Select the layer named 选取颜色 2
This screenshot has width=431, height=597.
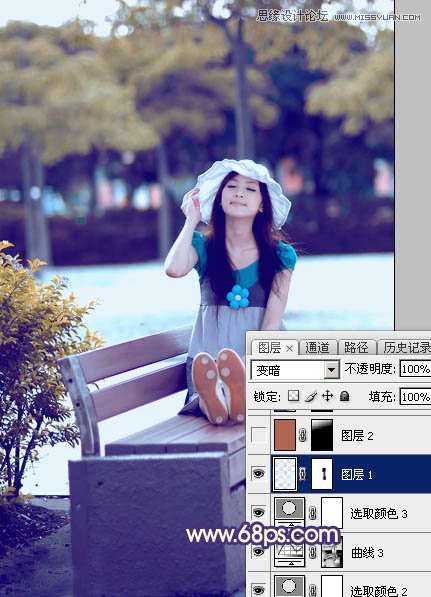coord(379,591)
